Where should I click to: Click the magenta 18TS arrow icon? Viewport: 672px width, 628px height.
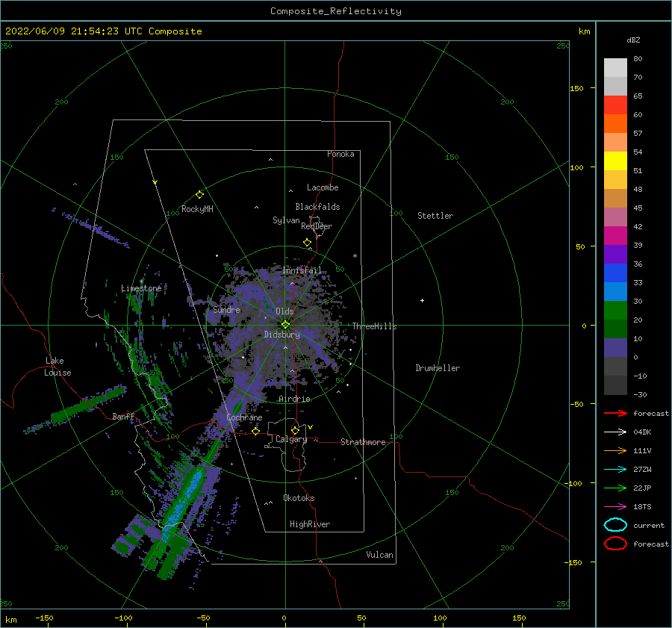(x=615, y=507)
